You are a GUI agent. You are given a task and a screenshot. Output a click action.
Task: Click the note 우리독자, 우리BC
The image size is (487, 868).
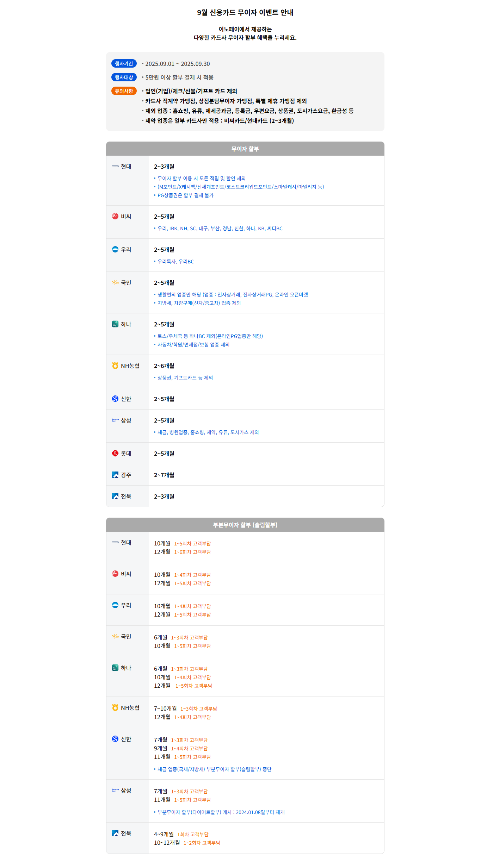[175, 262]
